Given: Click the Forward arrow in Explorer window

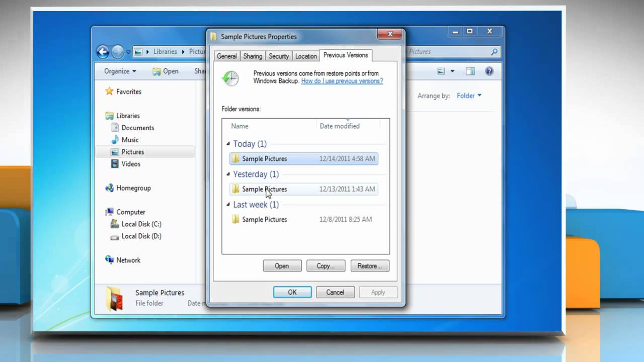Looking at the screenshot, I should (118, 51).
